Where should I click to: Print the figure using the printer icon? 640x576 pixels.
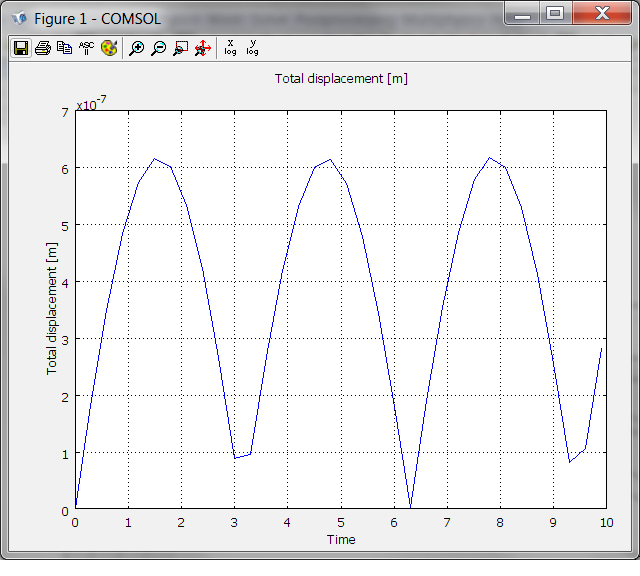(43, 48)
